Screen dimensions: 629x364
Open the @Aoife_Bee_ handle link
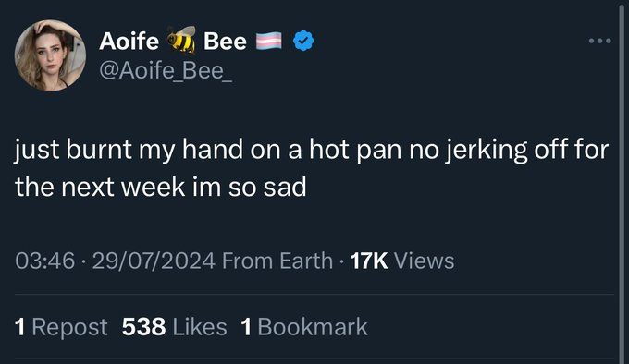pyautogui.click(x=166, y=71)
